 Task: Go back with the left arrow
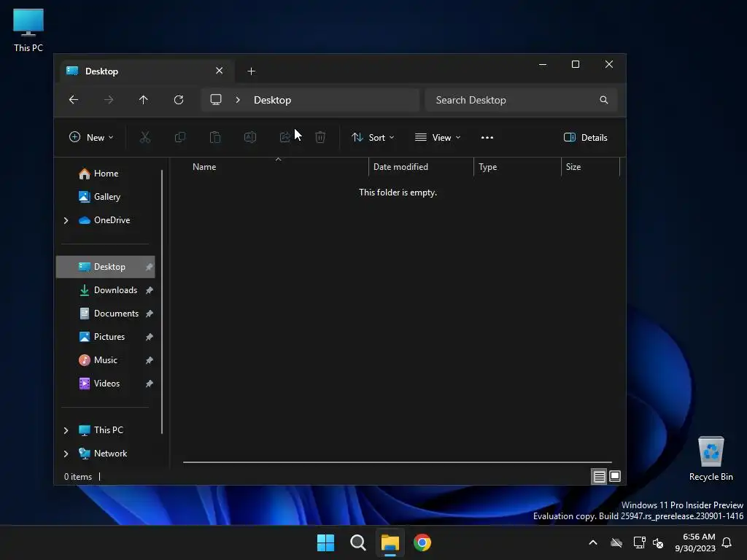point(74,99)
